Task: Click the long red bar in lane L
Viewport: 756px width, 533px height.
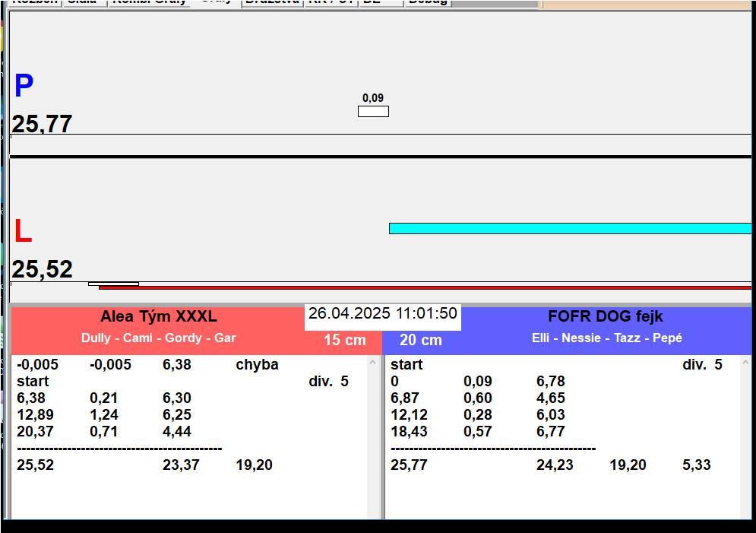Action: click(x=425, y=287)
